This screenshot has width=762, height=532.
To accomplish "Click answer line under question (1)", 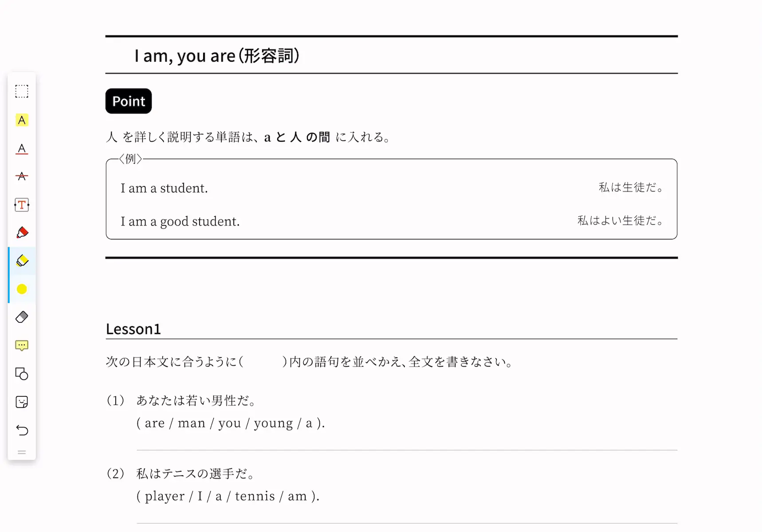I will (407, 450).
